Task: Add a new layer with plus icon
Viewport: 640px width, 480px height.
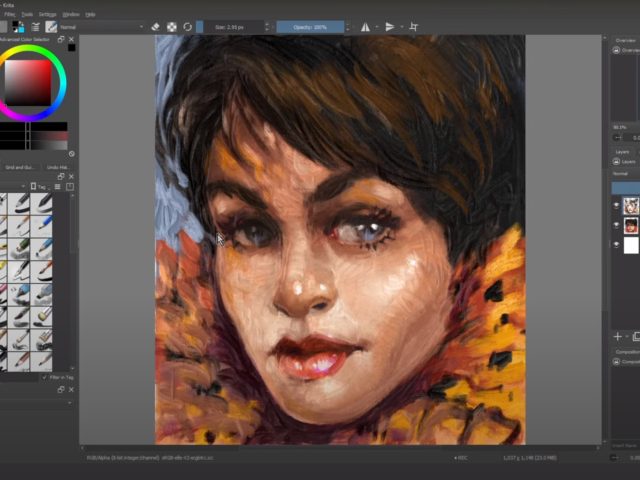Action: (618, 336)
